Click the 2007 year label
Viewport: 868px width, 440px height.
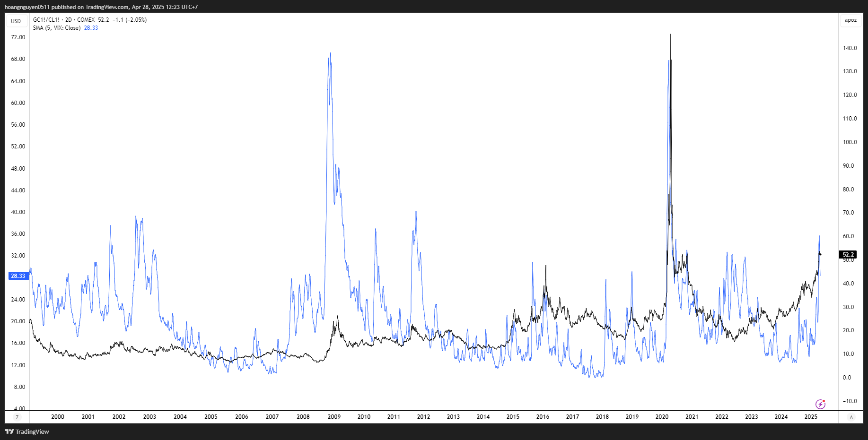(x=272, y=417)
